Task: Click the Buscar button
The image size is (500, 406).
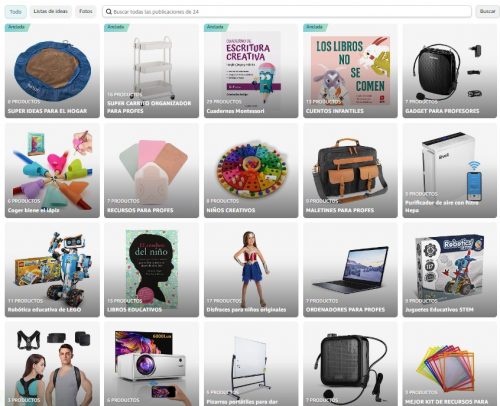Action: [487, 11]
